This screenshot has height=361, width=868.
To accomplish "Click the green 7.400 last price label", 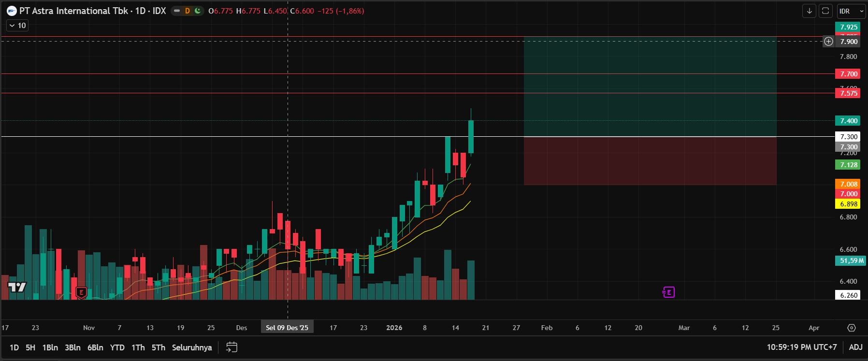I will pos(848,121).
